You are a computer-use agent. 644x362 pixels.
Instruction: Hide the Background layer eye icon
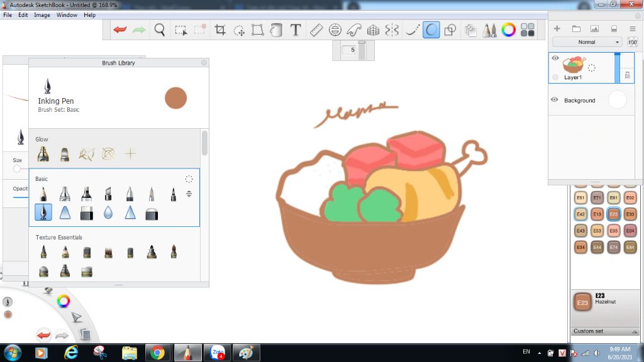point(555,100)
